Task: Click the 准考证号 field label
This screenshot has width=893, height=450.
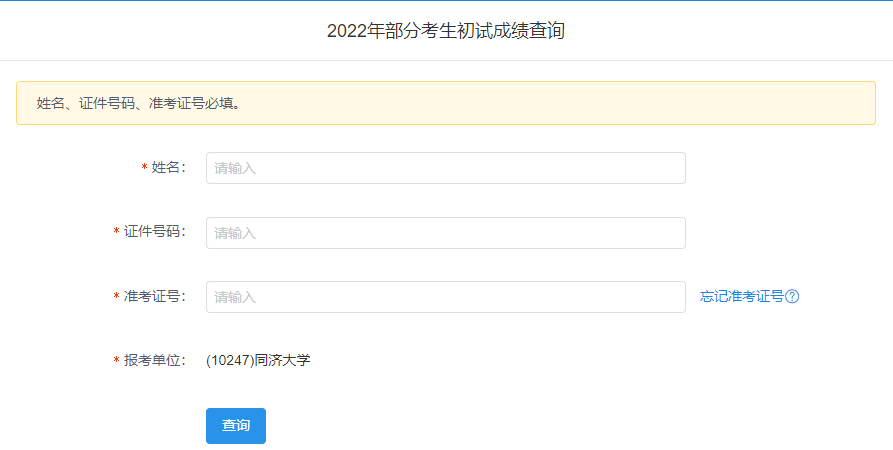Action: 154,296
